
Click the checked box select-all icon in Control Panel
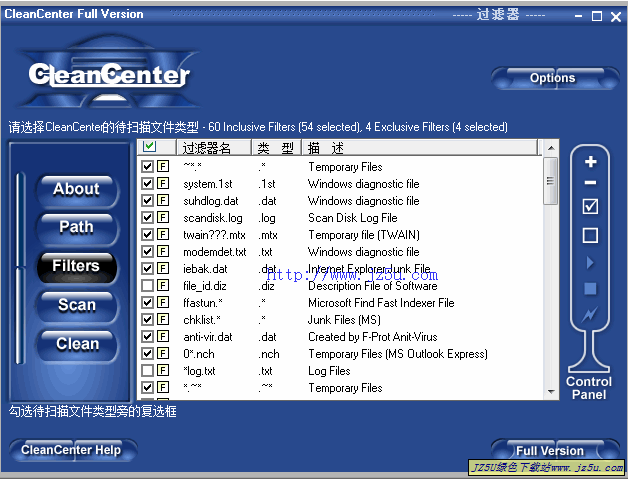590,206
